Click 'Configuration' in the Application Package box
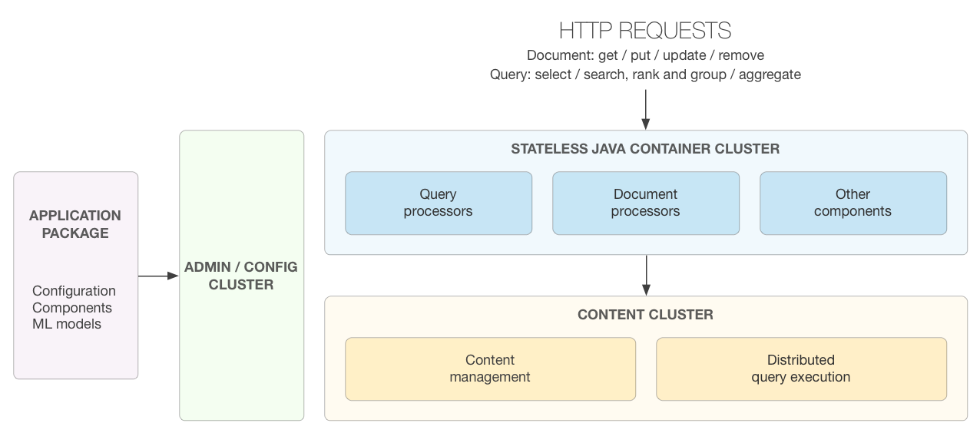 coord(74,291)
